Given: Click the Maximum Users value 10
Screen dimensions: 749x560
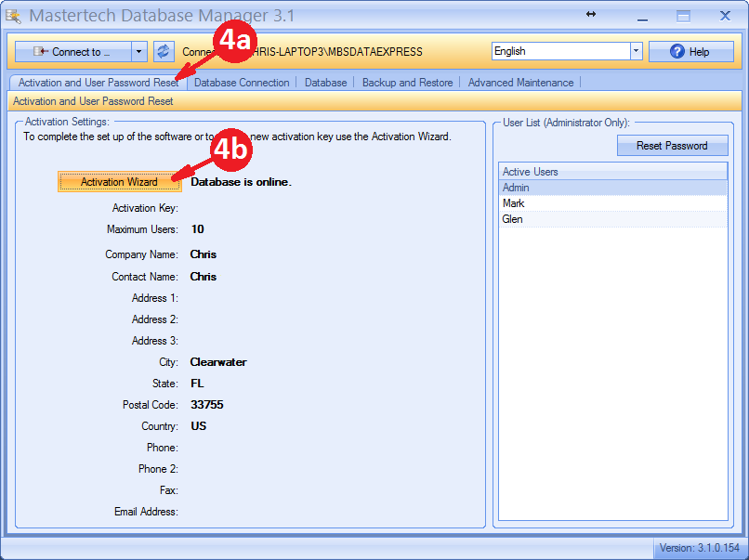Looking at the screenshot, I should (x=197, y=229).
